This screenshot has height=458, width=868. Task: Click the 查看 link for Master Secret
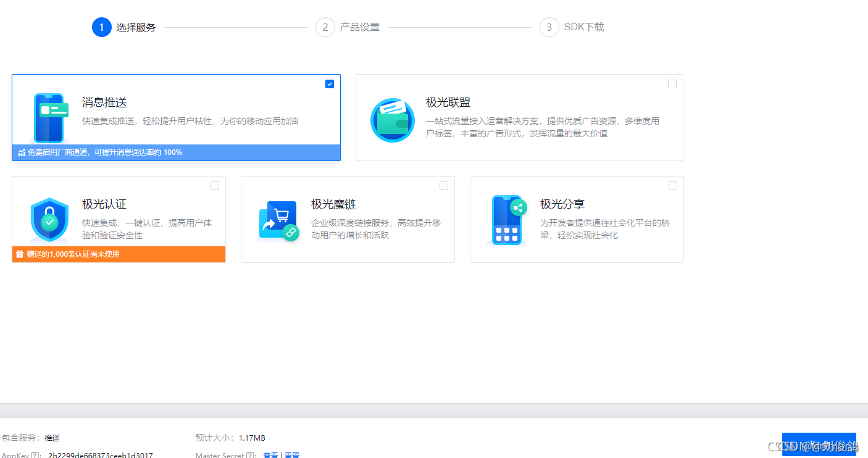270,456
